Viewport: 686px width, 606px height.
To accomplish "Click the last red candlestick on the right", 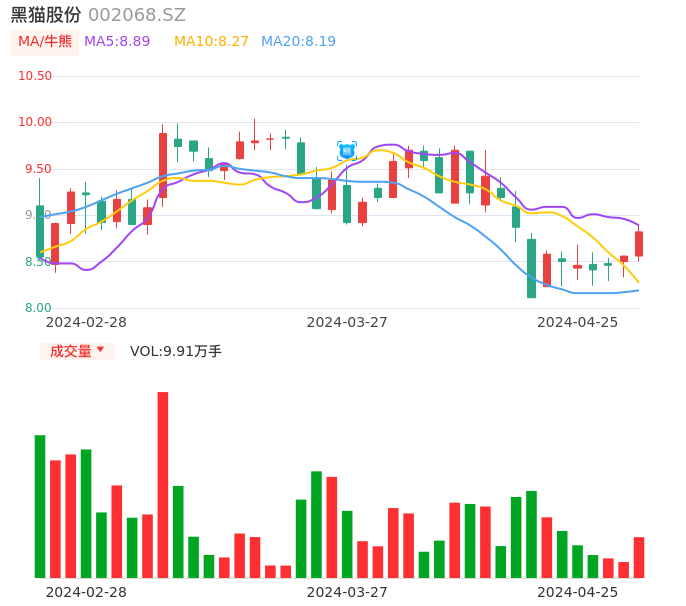I will click(x=639, y=244).
